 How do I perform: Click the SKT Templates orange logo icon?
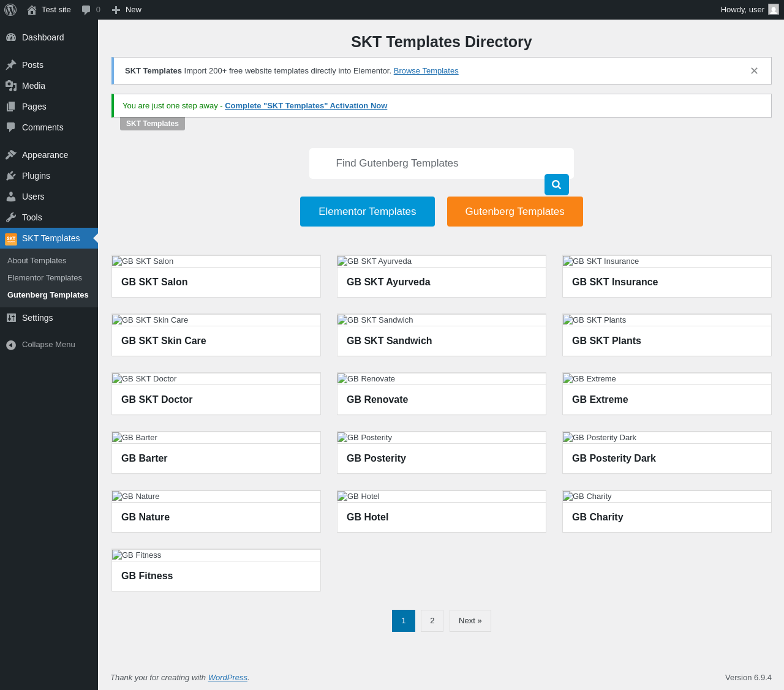click(11, 239)
